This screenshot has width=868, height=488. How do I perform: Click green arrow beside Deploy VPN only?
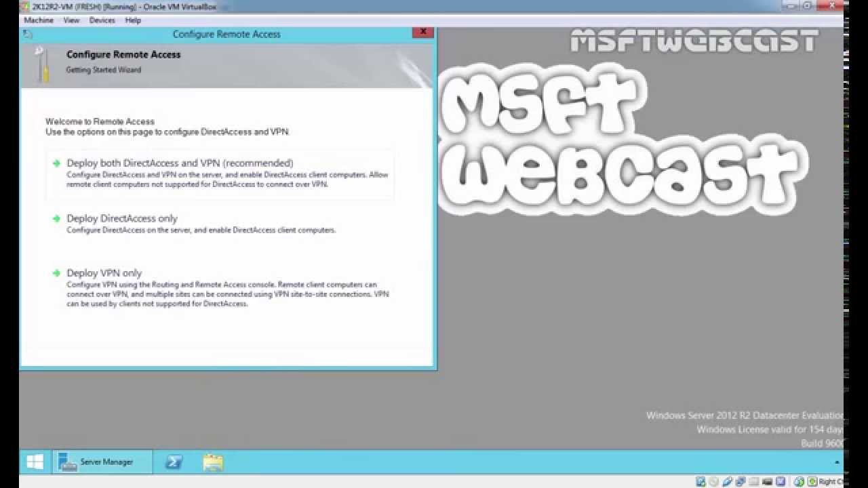click(56, 273)
